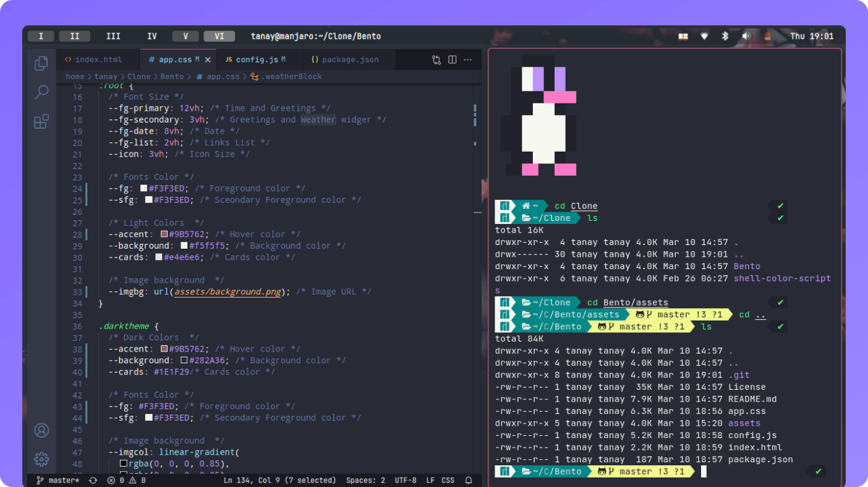This screenshot has height=487, width=868.
Task: Switch to workspace III in the top bar
Action: click(x=113, y=37)
